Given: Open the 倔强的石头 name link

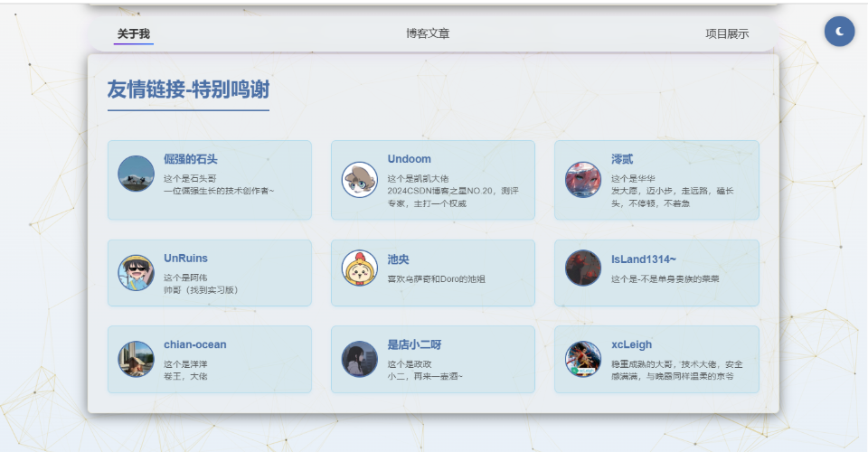Looking at the screenshot, I should coord(190,159).
